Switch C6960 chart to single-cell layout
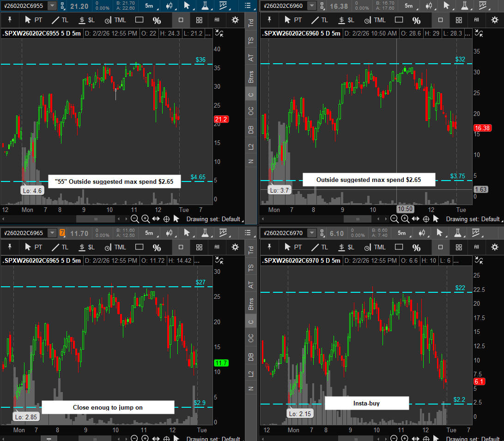Viewport: 504px width, 441px height. 440,20
